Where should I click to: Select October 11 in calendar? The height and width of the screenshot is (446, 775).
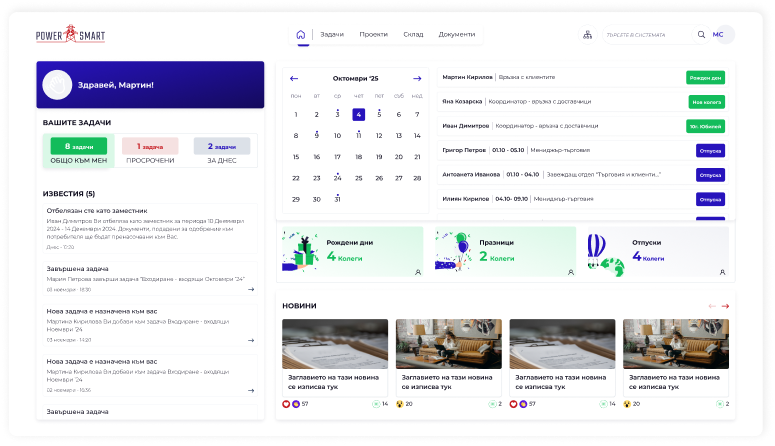pyautogui.click(x=358, y=135)
